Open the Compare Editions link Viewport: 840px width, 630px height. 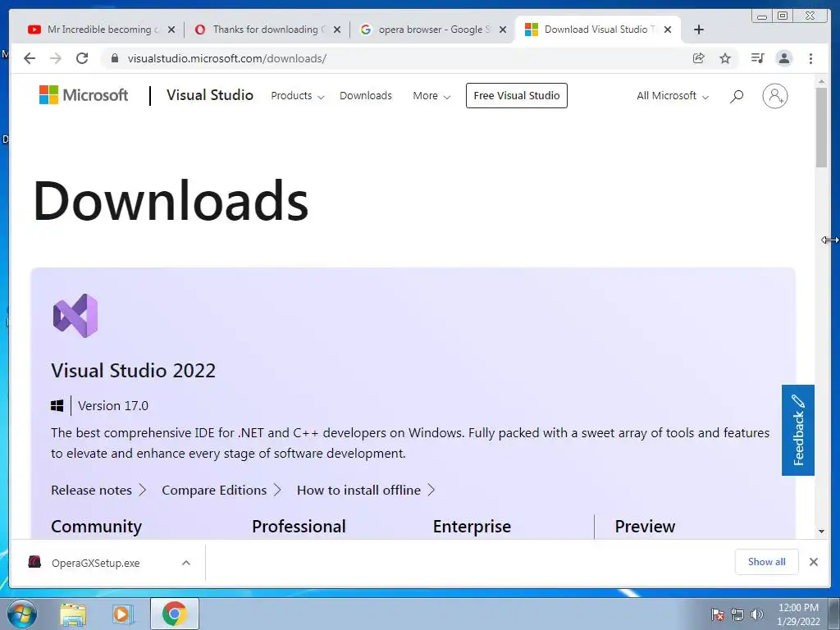click(221, 491)
